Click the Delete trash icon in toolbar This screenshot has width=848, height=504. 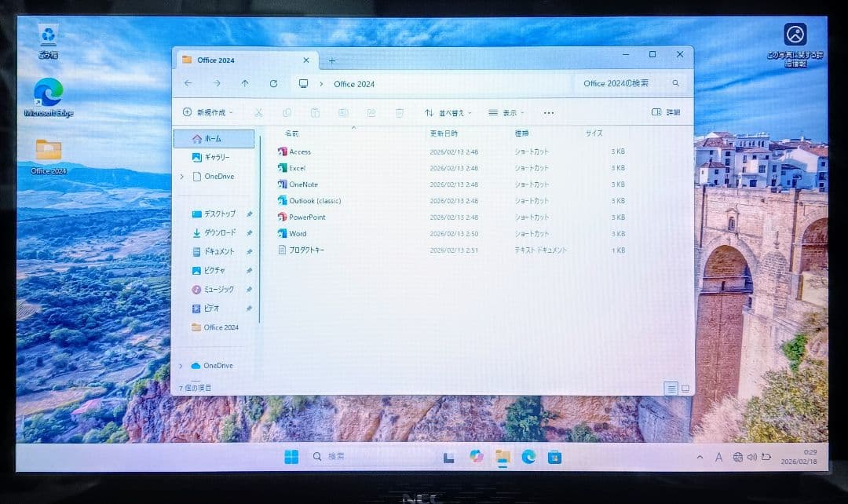tap(400, 112)
